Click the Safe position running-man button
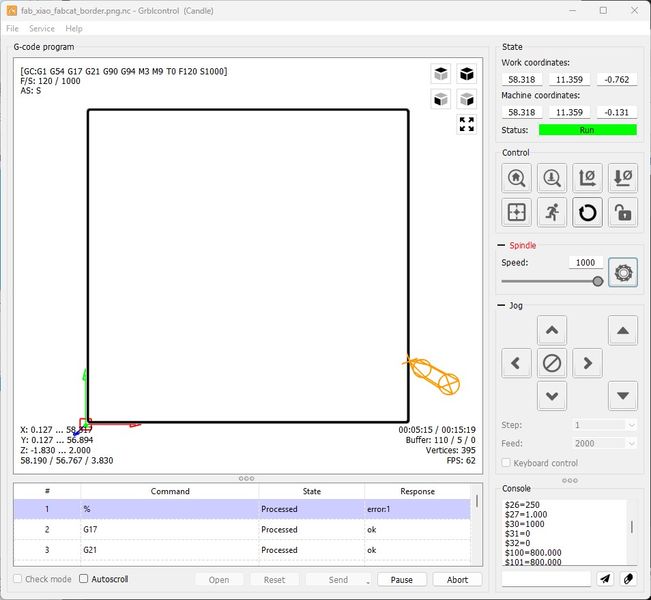Screen dimensions: 651x600 (x=552, y=212)
